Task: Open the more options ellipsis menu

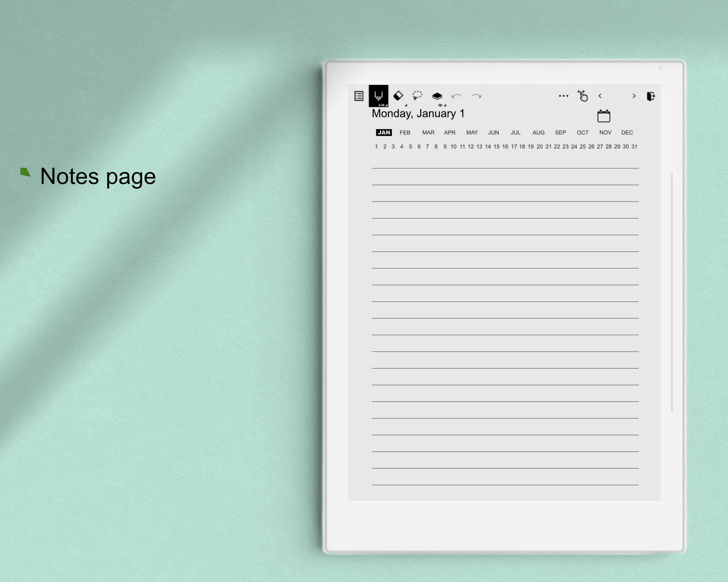Action: pos(563,96)
